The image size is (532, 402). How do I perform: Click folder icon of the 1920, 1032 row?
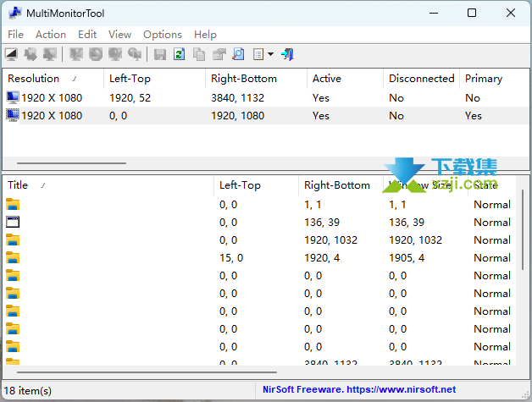click(x=13, y=240)
